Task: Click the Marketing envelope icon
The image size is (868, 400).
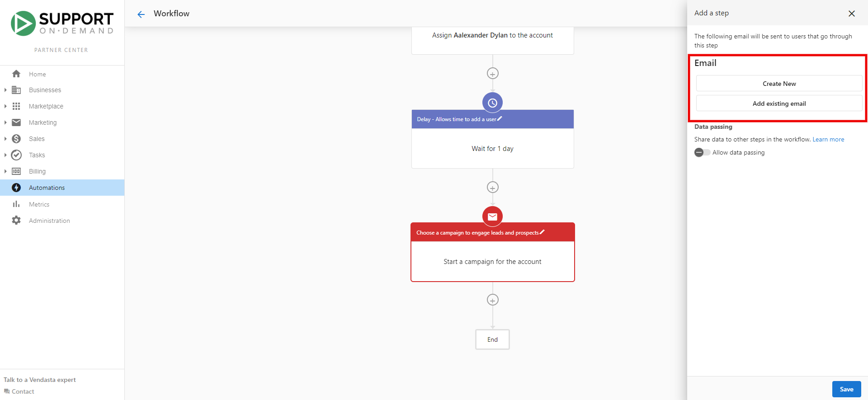Action: (16, 122)
